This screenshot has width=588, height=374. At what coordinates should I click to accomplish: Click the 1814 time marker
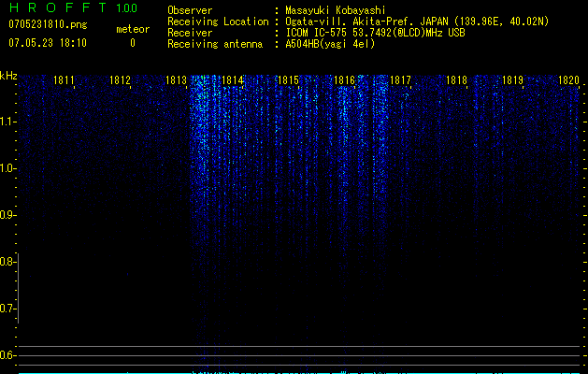pos(232,80)
